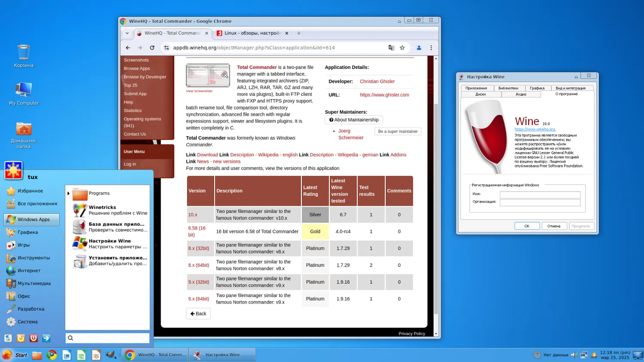Reload the Chrome page
Screen dimensions: 644x362
[152, 48]
